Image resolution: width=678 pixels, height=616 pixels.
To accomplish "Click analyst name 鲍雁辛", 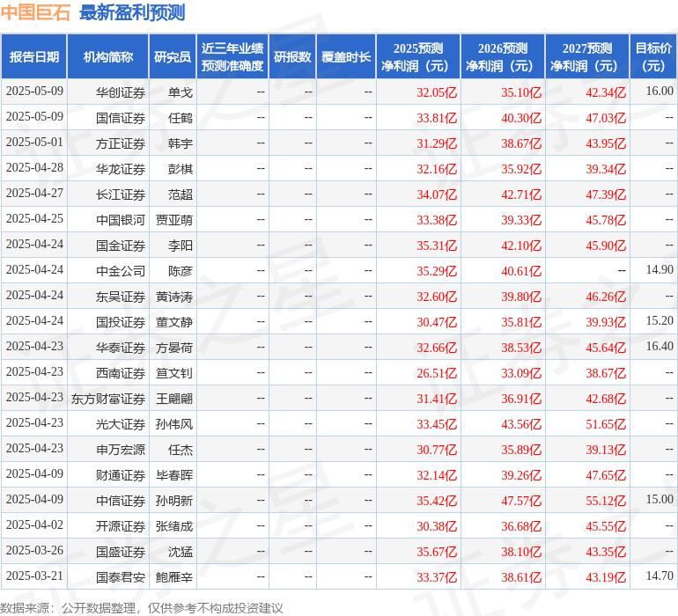I will [174, 577].
